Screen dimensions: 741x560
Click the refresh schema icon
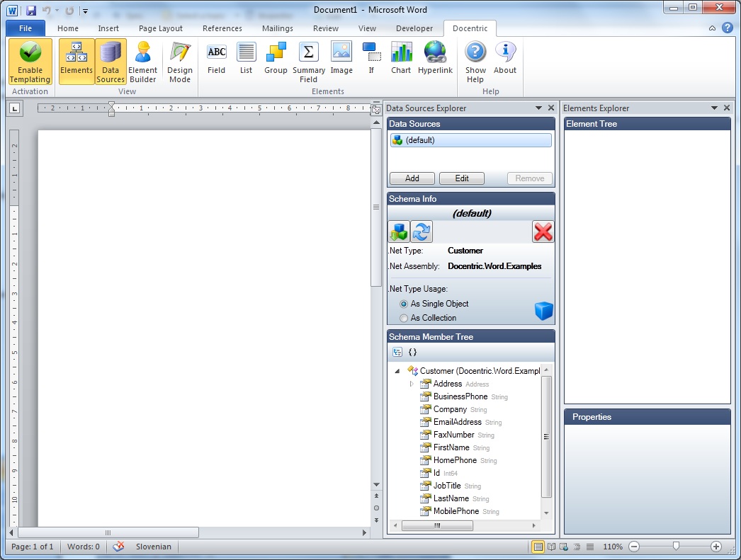[x=422, y=232]
